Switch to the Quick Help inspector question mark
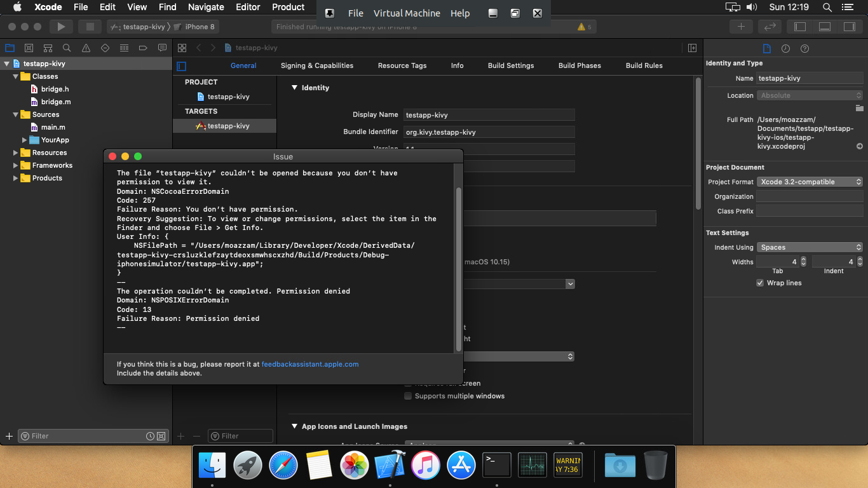This screenshot has height=488, width=868. (804, 48)
